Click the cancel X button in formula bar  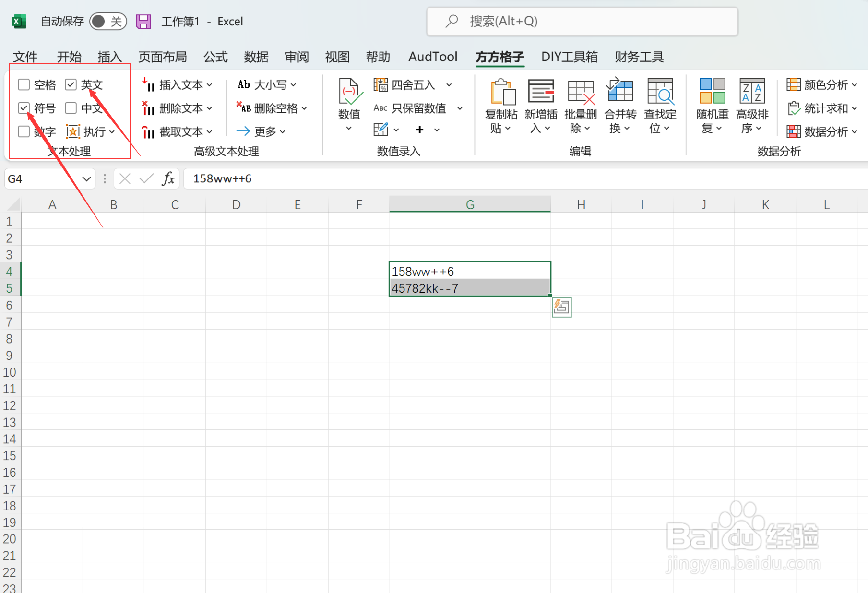click(x=125, y=179)
